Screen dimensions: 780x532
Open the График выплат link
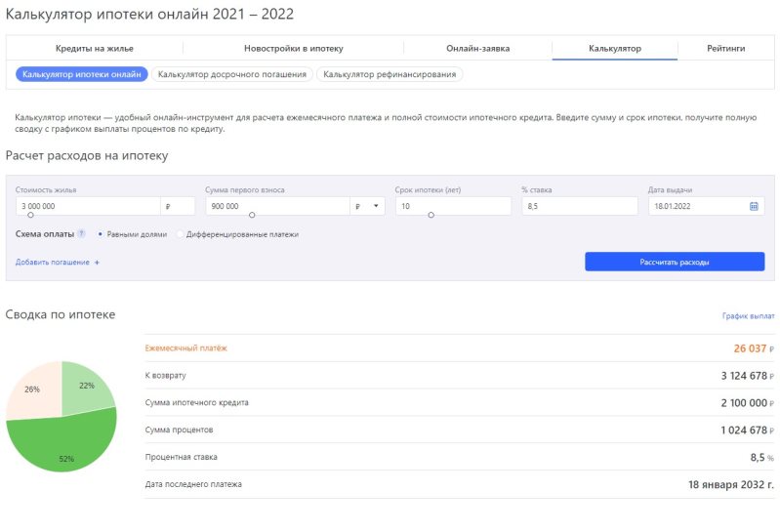(x=748, y=316)
